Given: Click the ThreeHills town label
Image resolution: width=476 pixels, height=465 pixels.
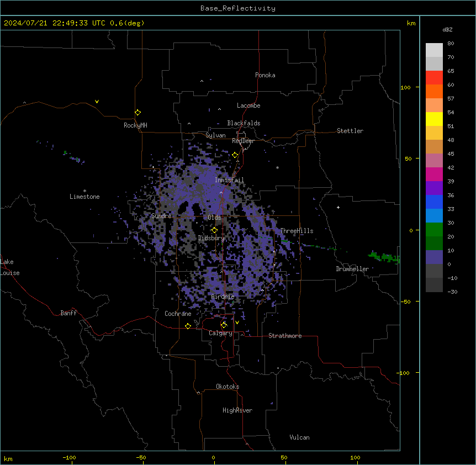Looking at the screenshot, I should [297, 231].
